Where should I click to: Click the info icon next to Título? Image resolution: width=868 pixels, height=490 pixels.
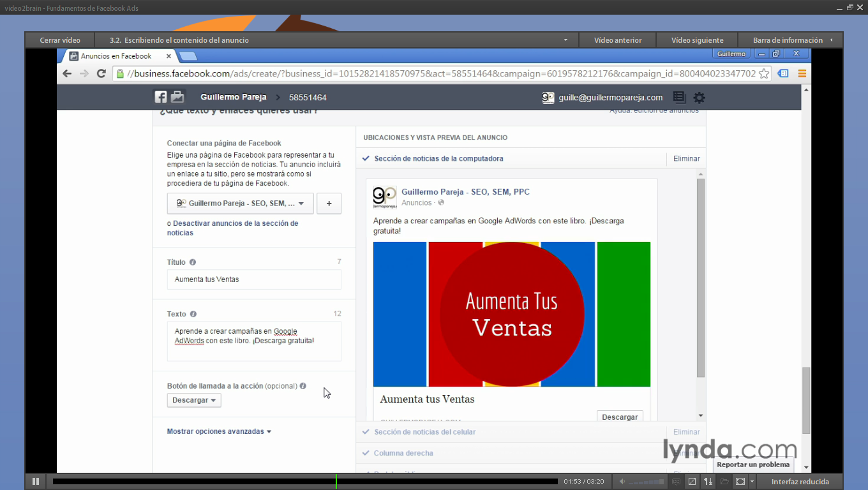(193, 262)
